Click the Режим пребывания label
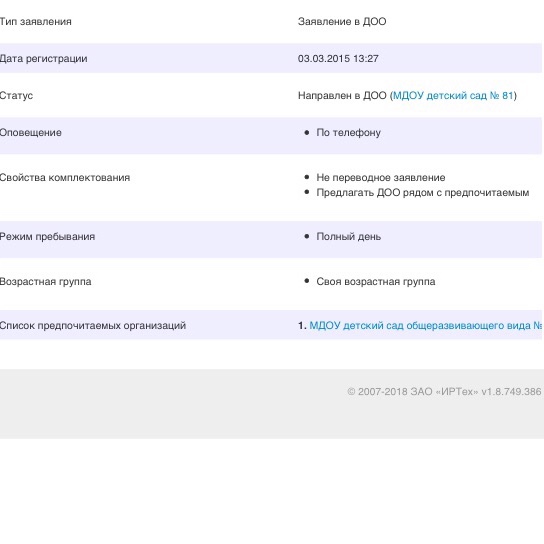The width and height of the screenshot is (544, 544). [47, 237]
